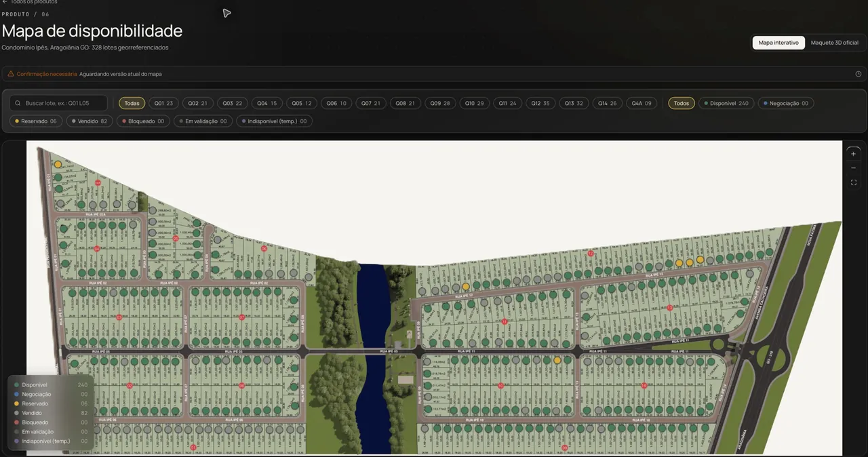Image resolution: width=868 pixels, height=457 pixels.
Task: Select the red quadra 05 marker
Action: [x=176, y=239]
